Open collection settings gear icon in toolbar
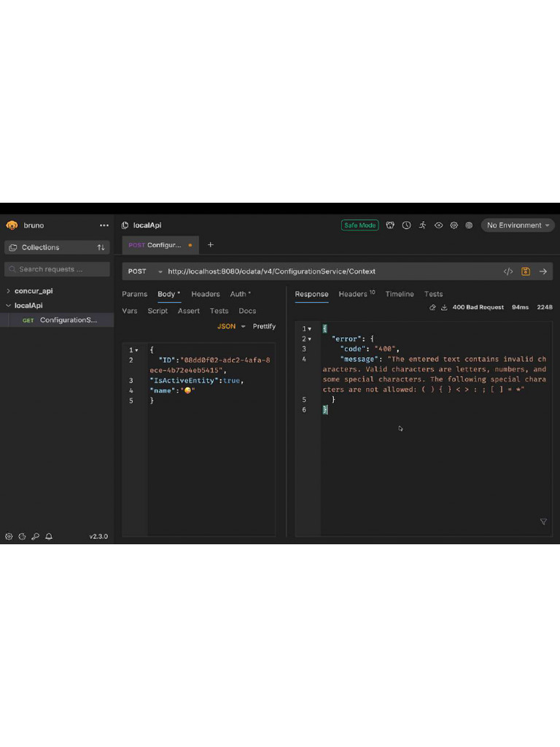 pos(454,225)
